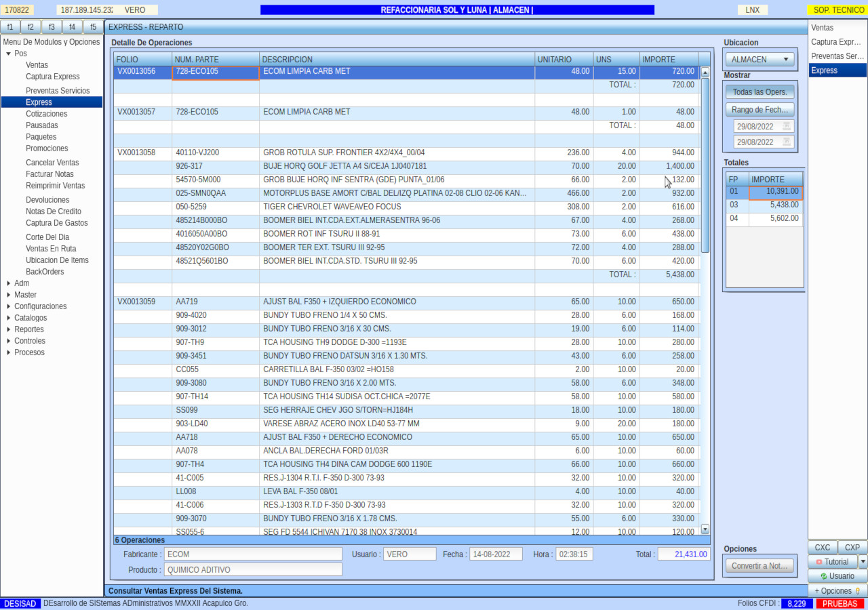Open BackOrders in the menu tree
Viewport: 868px width, 610px height.
[x=45, y=272]
